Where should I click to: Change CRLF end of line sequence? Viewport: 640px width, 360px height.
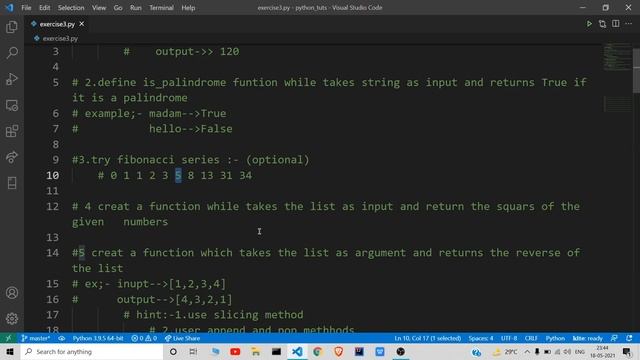coord(531,338)
